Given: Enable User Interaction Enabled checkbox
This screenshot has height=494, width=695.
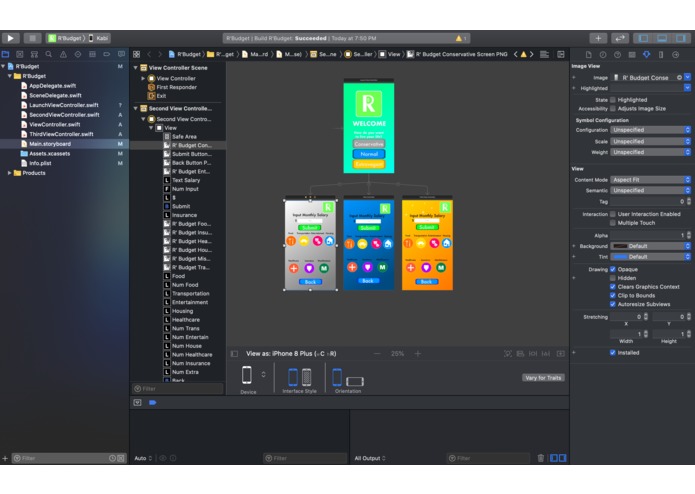Looking at the screenshot, I should tap(613, 214).
